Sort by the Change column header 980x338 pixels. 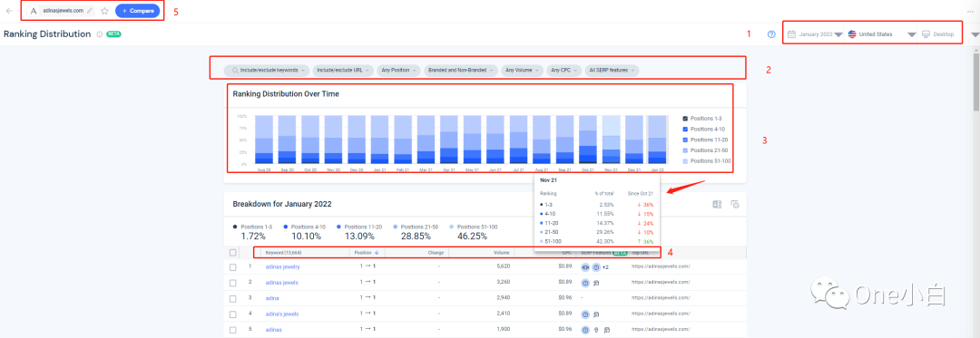pyautogui.click(x=436, y=253)
